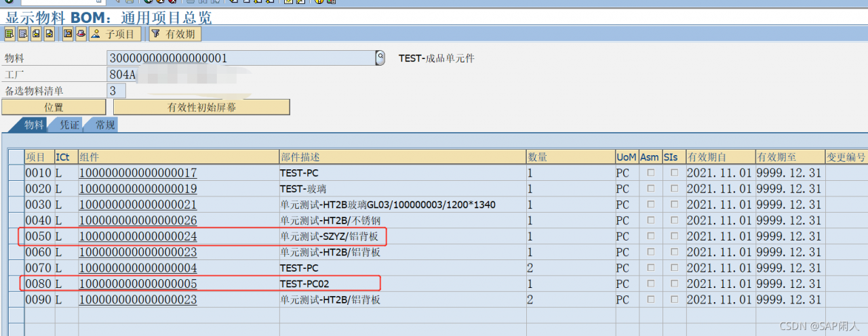Open search help next to the 物料 field

click(x=380, y=58)
